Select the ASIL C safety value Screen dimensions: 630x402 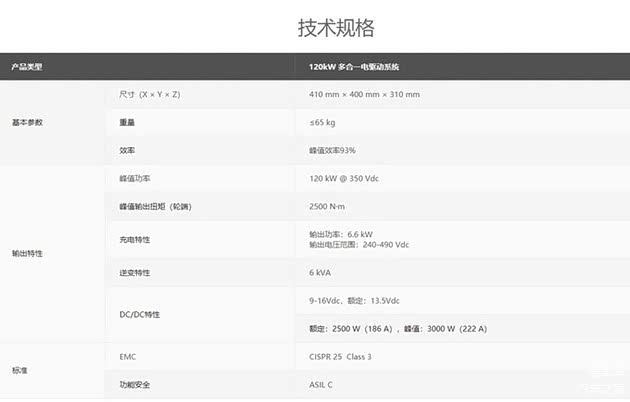(322, 384)
